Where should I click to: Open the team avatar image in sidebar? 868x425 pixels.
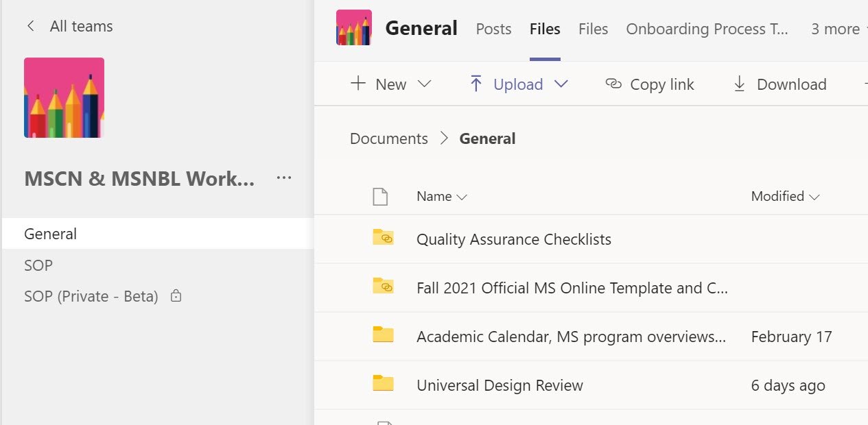(64, 97)
